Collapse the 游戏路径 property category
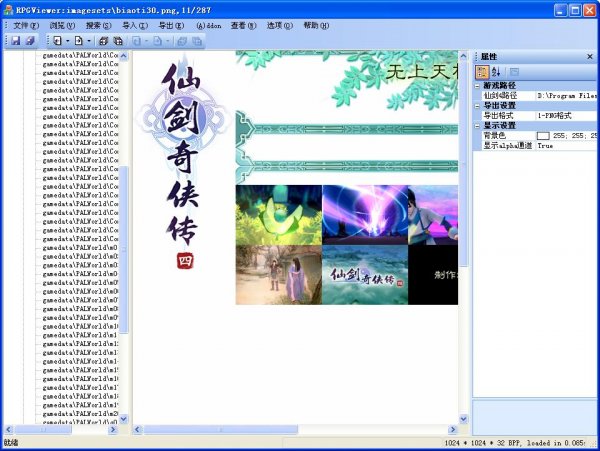The width and height of the screenshot is (600, 451). (477, 86)
